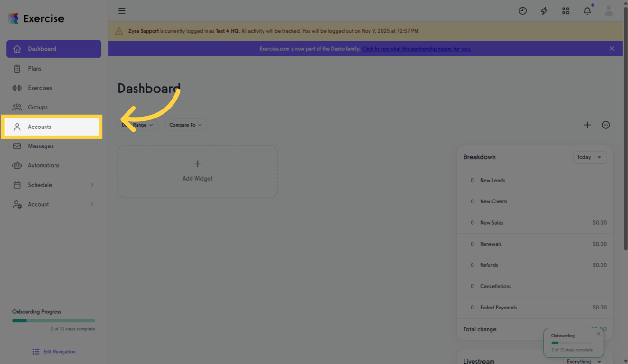Click the quick actions lightning bolt icon
This screenshot has width=628, height=364.
click(x=544, y=10)
